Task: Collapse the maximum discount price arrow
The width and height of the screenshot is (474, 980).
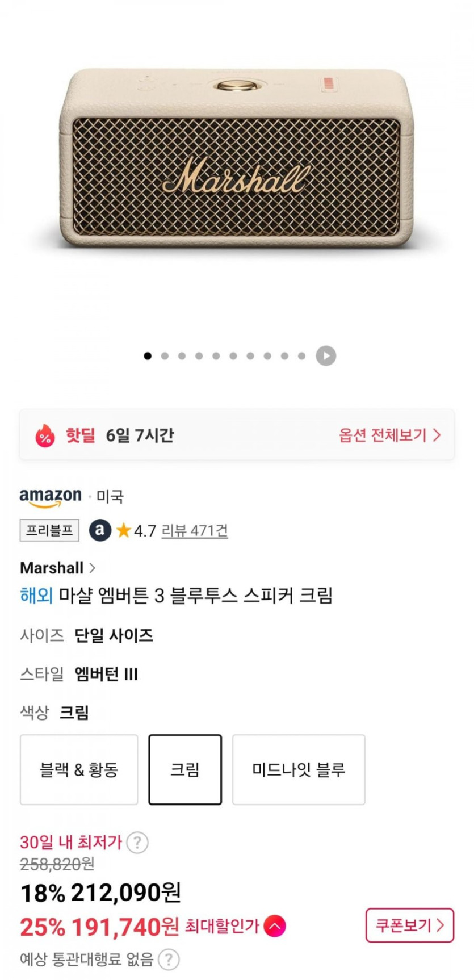Action: pos(275,927)
